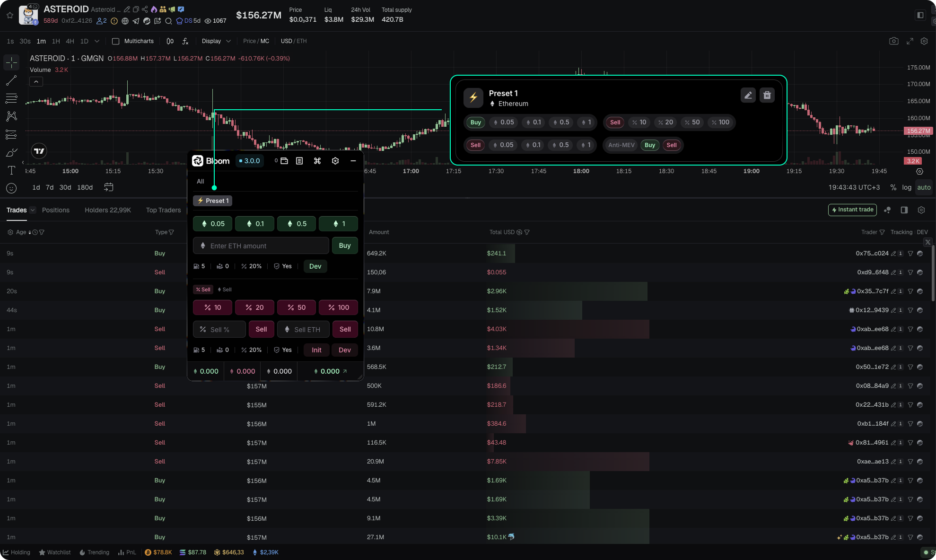Open the Top Traders tab
The width and height of the screenshot is (936, 560).
point(163,210)
